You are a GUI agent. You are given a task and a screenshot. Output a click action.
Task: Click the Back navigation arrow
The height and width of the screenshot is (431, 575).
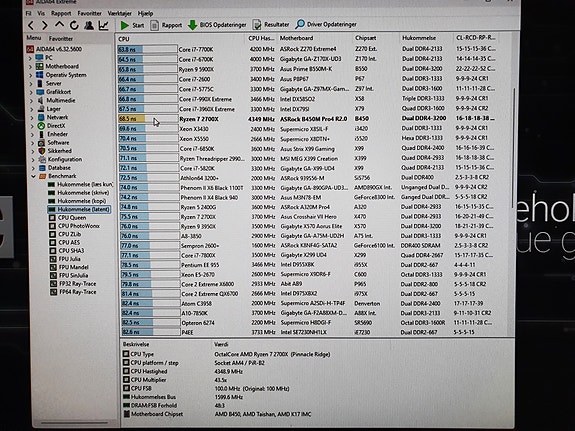click(x=31, y=26)
